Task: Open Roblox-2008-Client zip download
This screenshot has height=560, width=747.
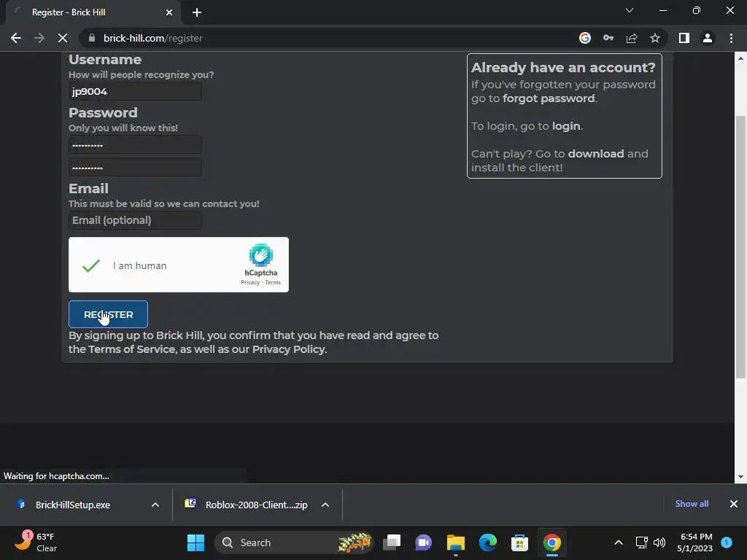Action: 256,505
